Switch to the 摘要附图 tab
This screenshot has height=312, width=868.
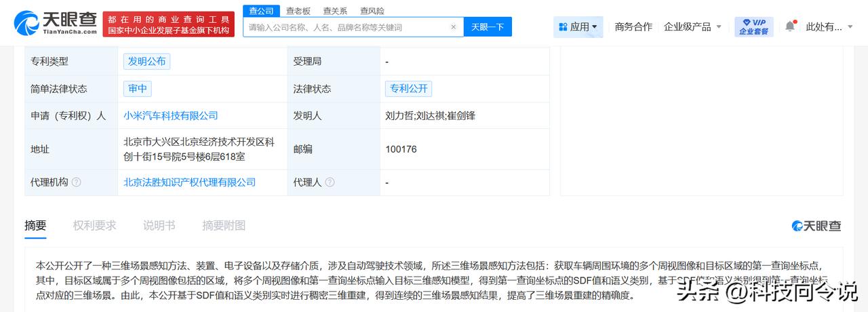(x=224, y=226)
